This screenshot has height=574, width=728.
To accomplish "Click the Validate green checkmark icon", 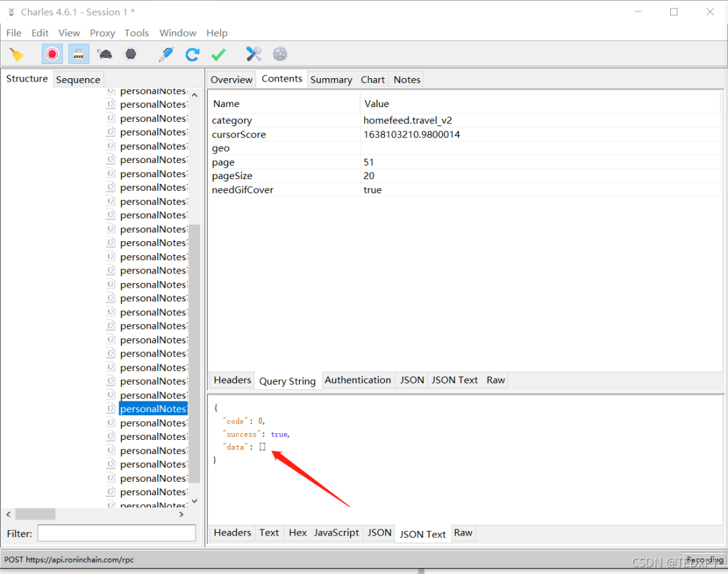I will (218, 55).
